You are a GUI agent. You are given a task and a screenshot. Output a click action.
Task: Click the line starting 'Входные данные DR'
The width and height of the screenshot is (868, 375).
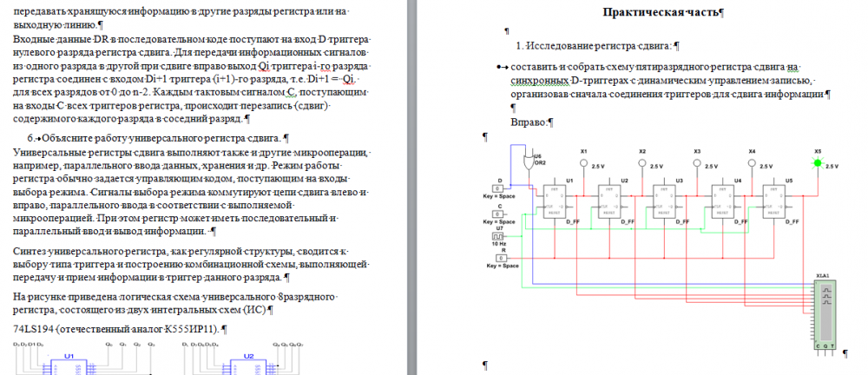[x=192, y=39]
